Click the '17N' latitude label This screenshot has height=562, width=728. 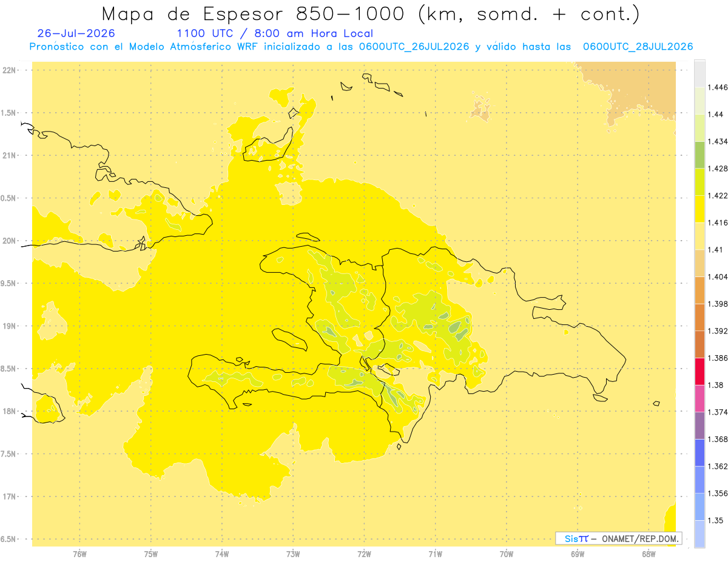(10, 497)
